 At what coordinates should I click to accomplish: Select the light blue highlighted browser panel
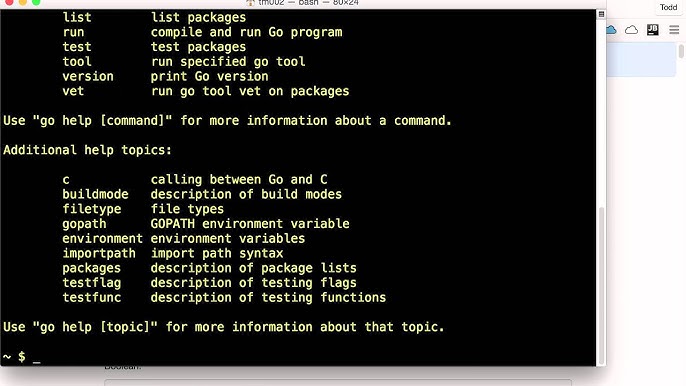click(641, 60)
